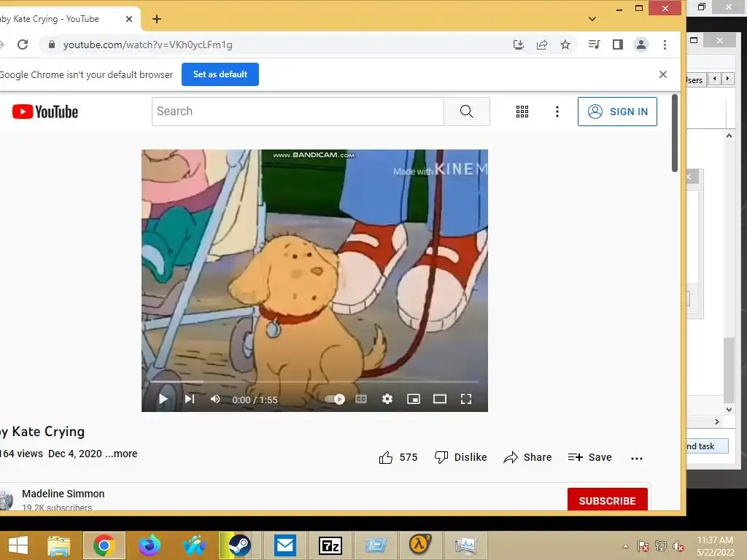This screenshot has width=747, height=560.
Task: Open Firefox from taskbar
Action: coord(149,545)
